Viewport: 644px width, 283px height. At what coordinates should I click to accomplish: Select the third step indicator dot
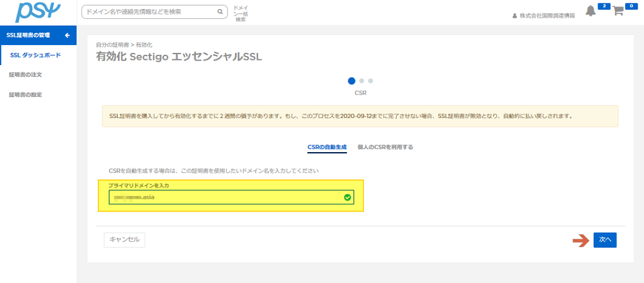click(x=370, y=81)
